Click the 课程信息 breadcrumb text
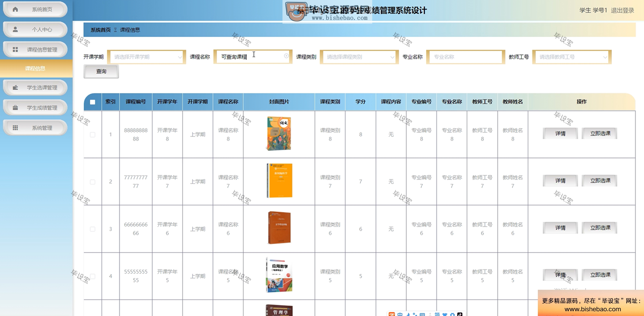 coord(130,30)
